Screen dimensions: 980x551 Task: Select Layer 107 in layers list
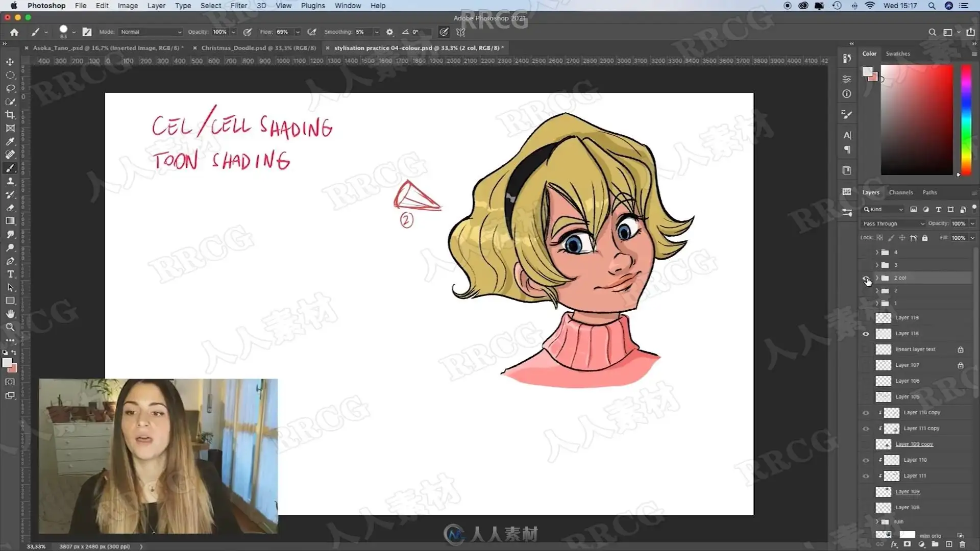coord(907,365)
